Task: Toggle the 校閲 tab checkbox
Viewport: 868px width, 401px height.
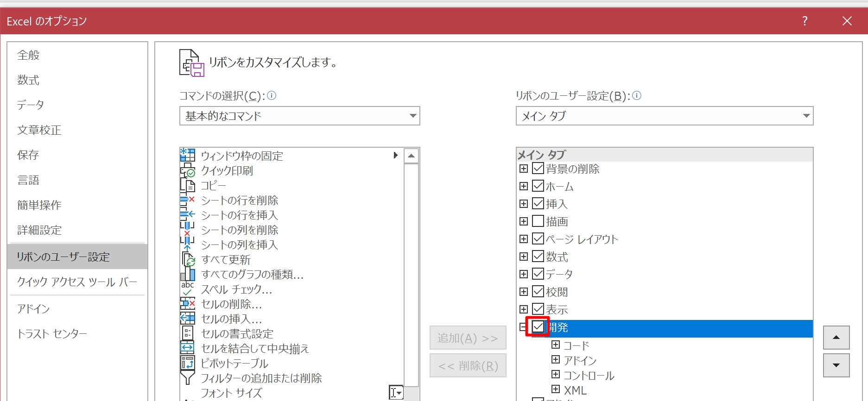Action: click(538, 292)
